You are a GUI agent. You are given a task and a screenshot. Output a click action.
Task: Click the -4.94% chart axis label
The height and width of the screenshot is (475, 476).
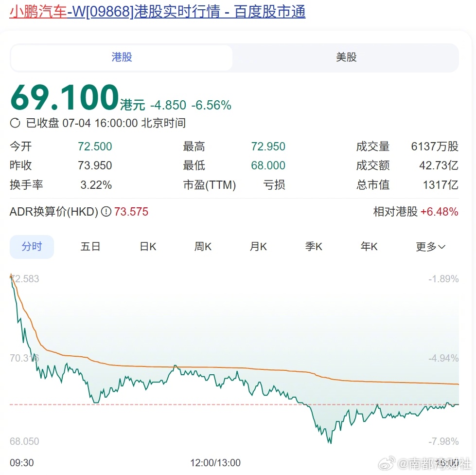click(x=443, y=358)
